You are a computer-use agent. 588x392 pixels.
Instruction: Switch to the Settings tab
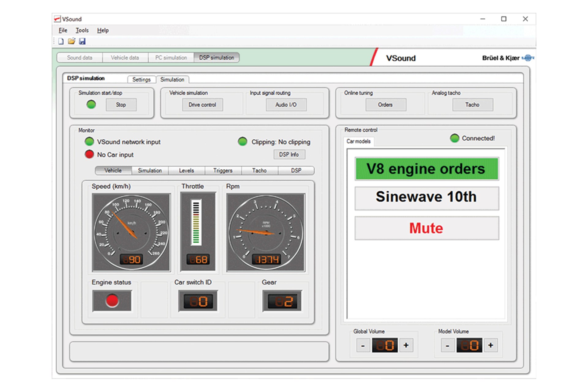(x=141, y=80)
